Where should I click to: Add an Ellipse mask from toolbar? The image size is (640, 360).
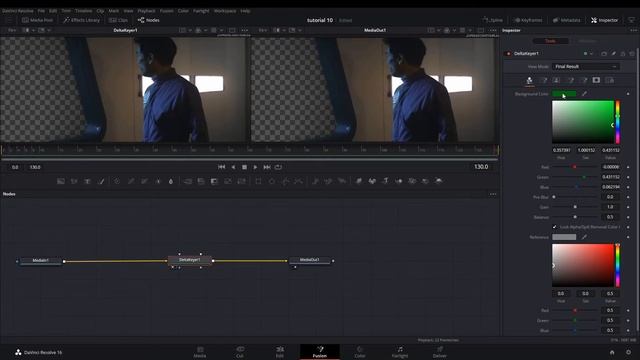coord(272,181)
